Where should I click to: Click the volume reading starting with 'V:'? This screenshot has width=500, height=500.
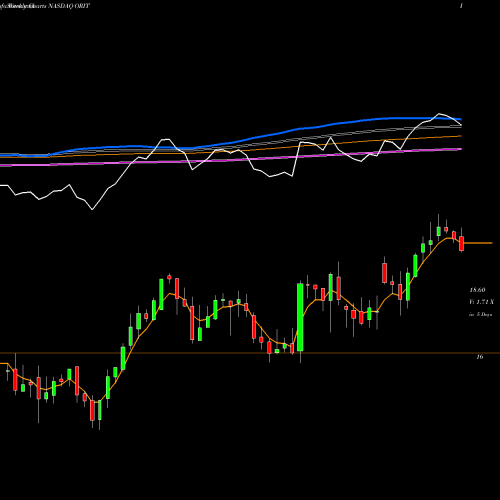[x=481, y=302]
